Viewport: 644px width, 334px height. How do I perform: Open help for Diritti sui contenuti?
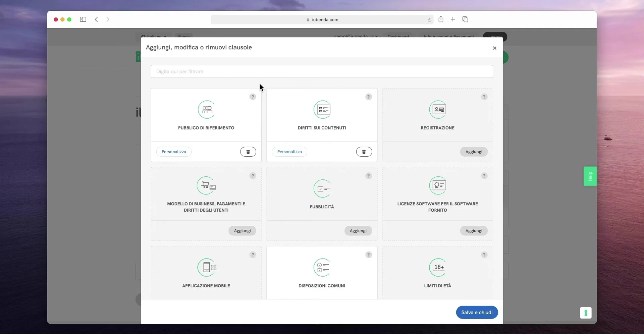[369, 97]
